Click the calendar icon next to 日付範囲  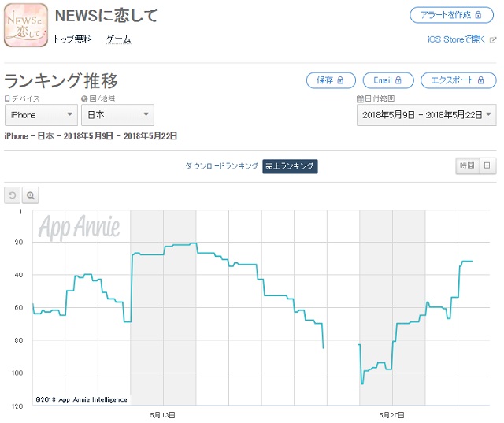(360, 99)
